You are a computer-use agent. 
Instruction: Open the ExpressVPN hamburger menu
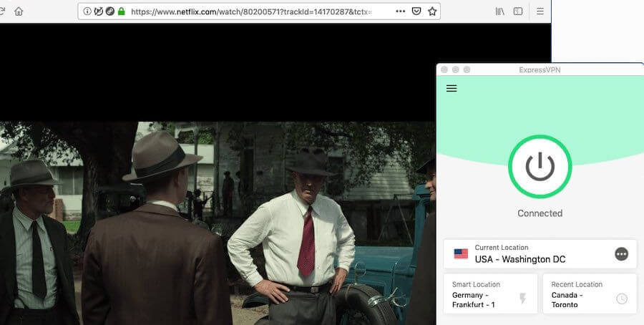tap(452, 88)
